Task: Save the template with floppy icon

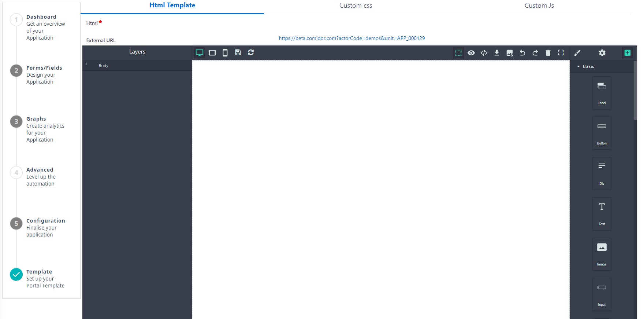Action: pos(238,53)
